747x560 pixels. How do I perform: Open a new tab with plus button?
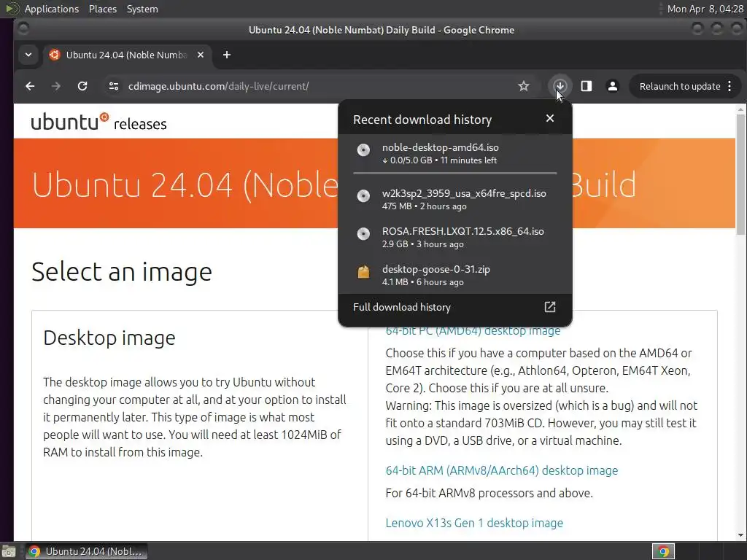tap(227, 55)
